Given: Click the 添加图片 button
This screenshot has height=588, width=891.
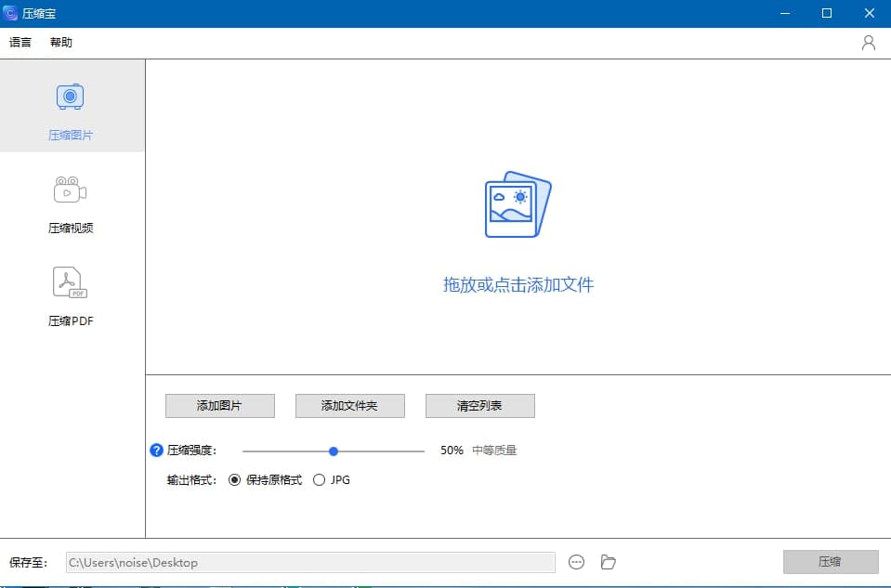Looking at the screenshot, I should click(x=219, y=406).
